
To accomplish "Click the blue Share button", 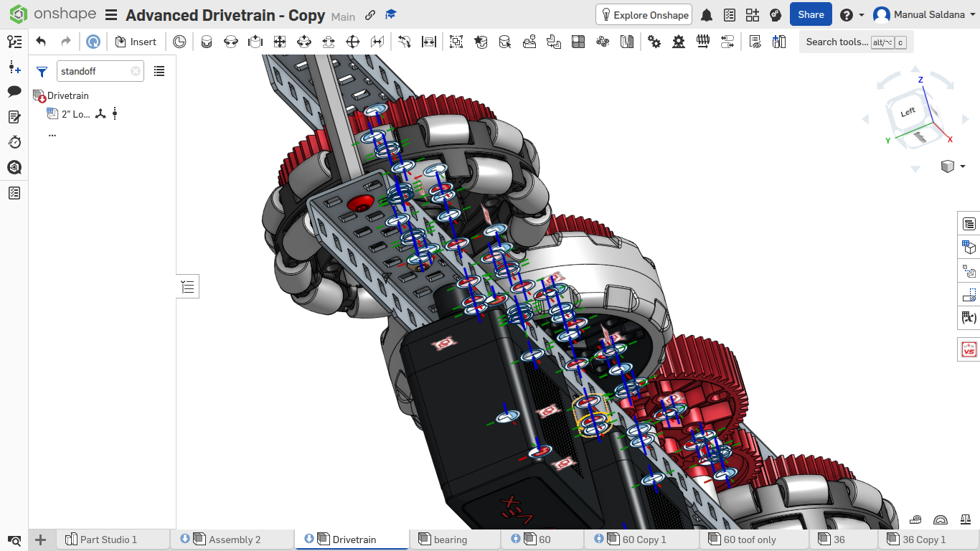I will click(811, 14).
